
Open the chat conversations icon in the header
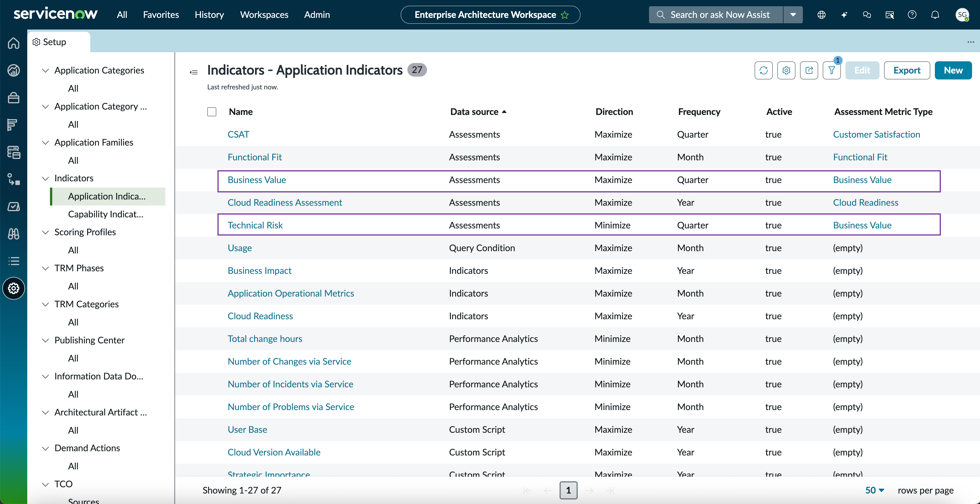[x=867, y=15]
